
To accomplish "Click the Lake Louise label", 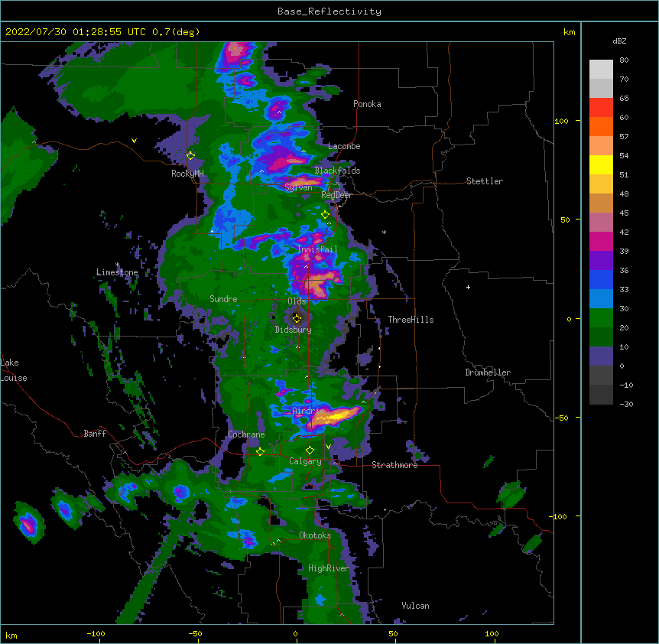I will pyautogui.click(x=14, y=370).
